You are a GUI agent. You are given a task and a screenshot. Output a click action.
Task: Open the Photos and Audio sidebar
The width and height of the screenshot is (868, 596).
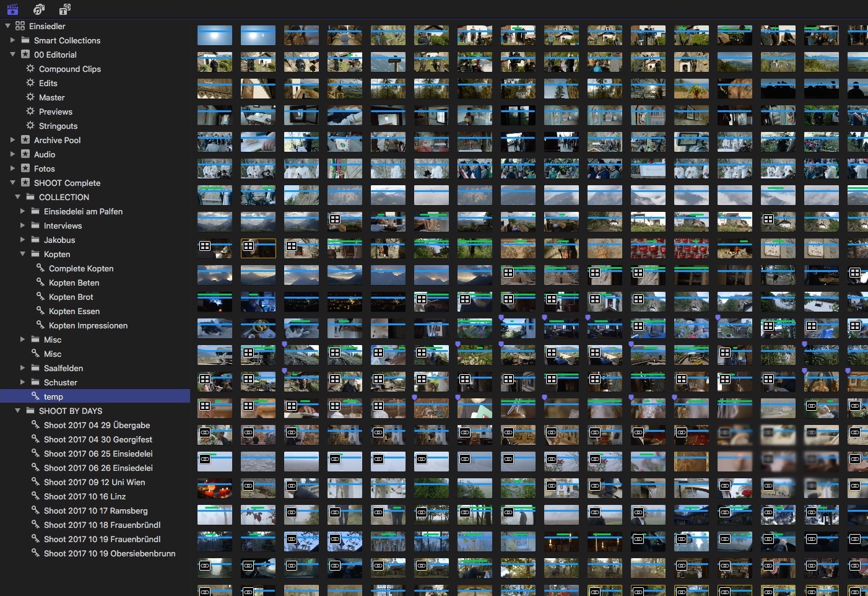pos(39,9)
